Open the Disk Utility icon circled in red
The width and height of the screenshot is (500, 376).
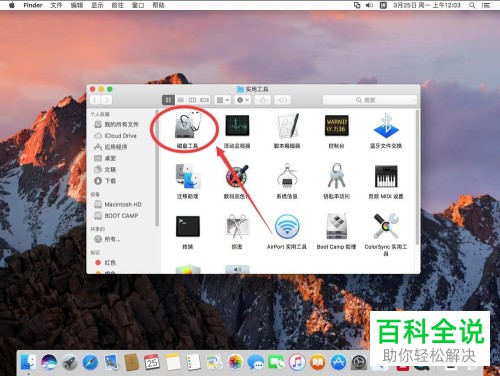coord(188,126)
